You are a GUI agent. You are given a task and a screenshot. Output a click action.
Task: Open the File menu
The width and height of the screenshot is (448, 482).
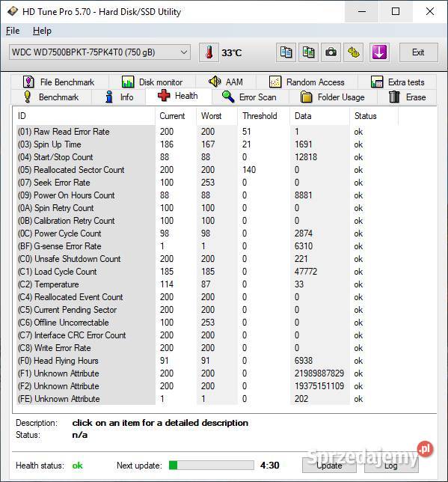point(13,31)
